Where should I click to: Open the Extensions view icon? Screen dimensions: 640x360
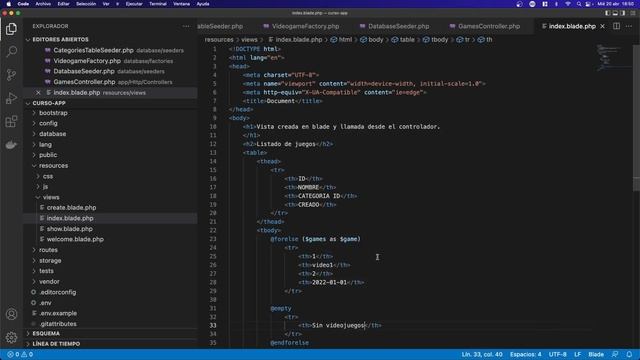click(11, 121)
